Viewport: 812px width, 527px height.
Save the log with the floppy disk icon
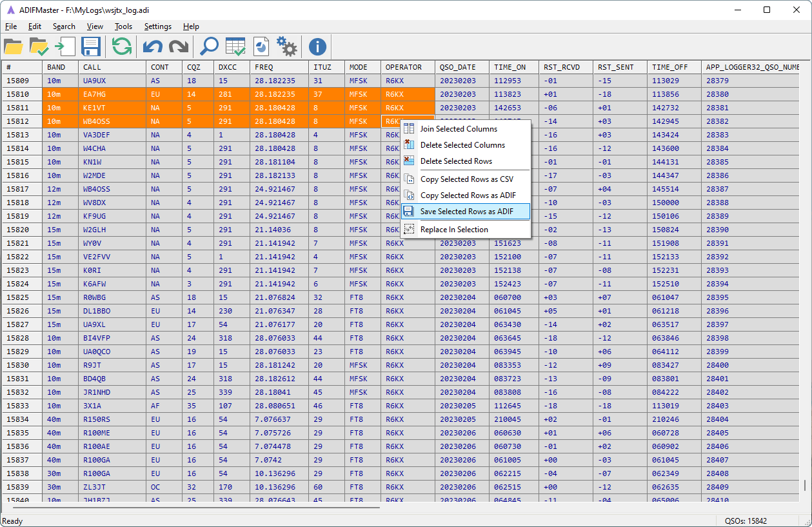click(90, 46)
